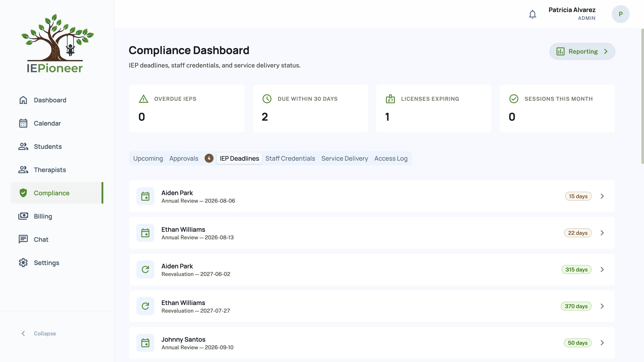Open Billing from the sidebar
This screenshot has height=362, width=644.
pyautogui.click(x=57, y=216)
